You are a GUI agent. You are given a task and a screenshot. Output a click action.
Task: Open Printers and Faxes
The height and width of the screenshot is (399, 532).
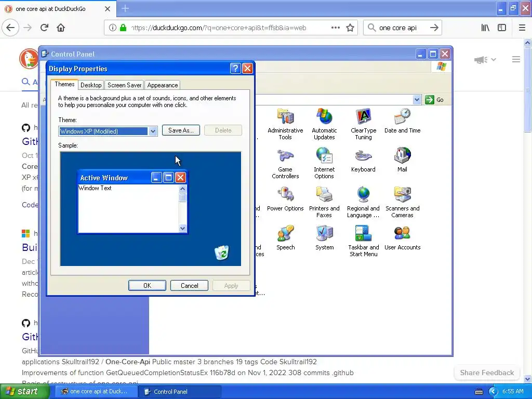click(x=324, y=202)
